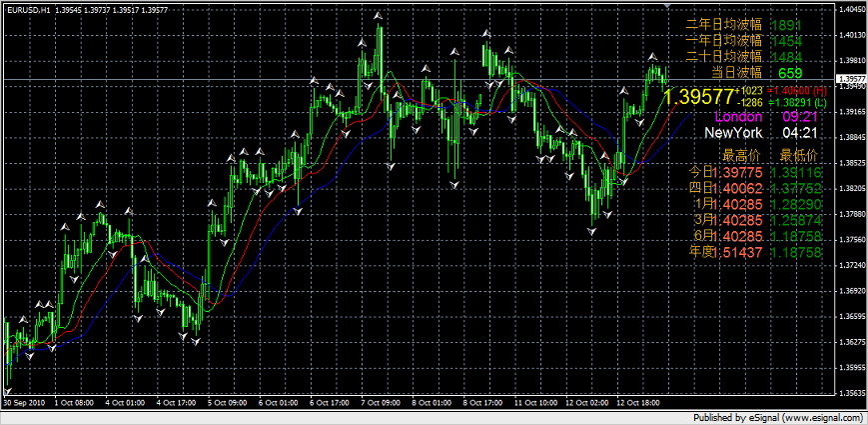Click the 4 Oct 01:00 time axis label
868x425 pixels.
click(125, 403)
